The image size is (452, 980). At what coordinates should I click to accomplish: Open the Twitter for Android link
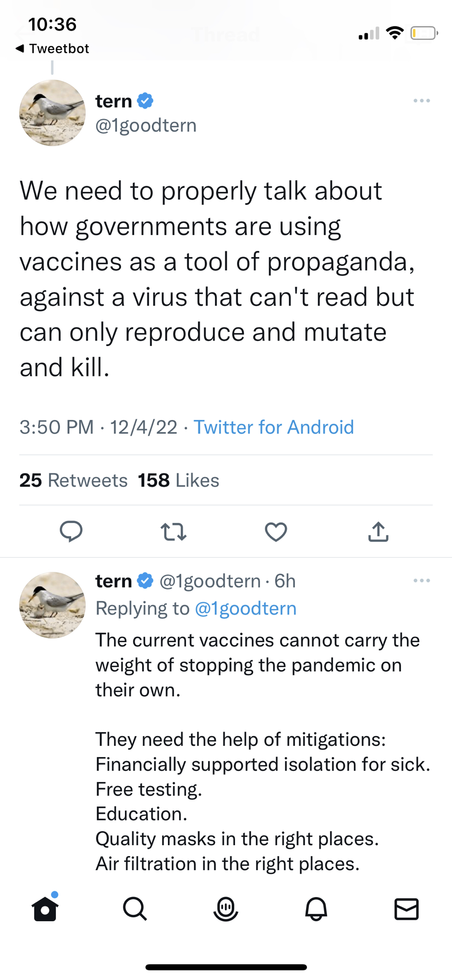(x=274, y=427)
